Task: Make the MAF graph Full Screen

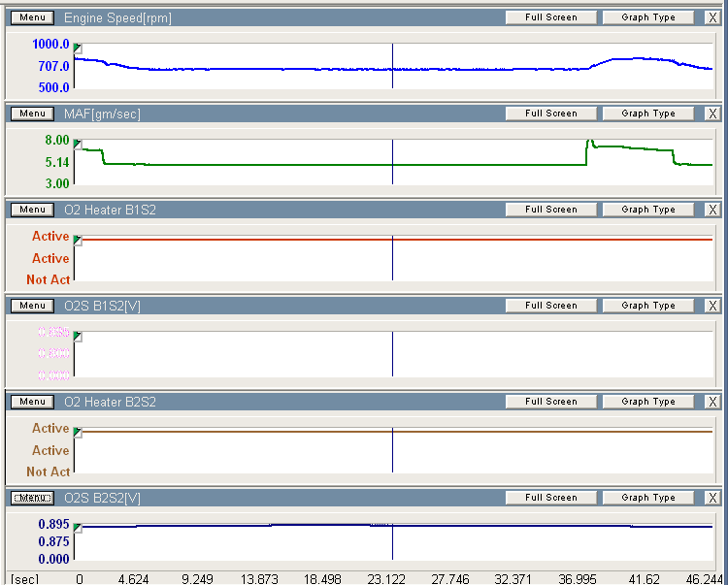Action: pyautogui.click(x=550, y=114)
